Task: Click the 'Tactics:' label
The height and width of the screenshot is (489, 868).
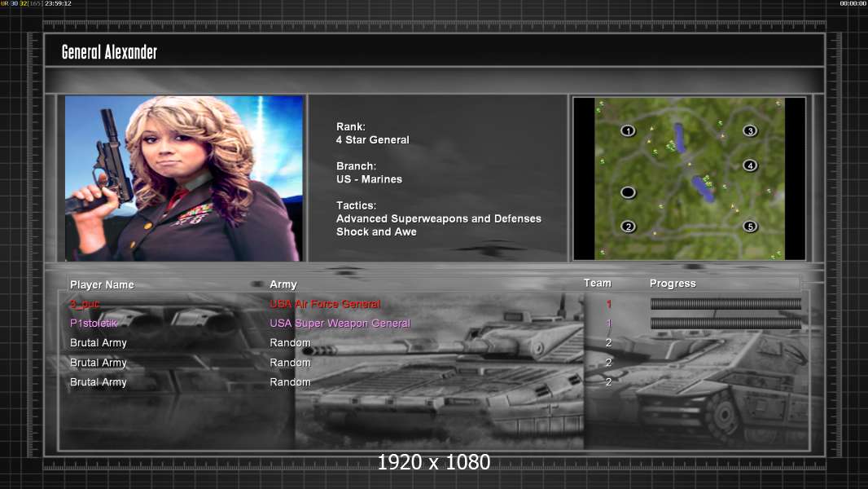Action: pos(356,205)
